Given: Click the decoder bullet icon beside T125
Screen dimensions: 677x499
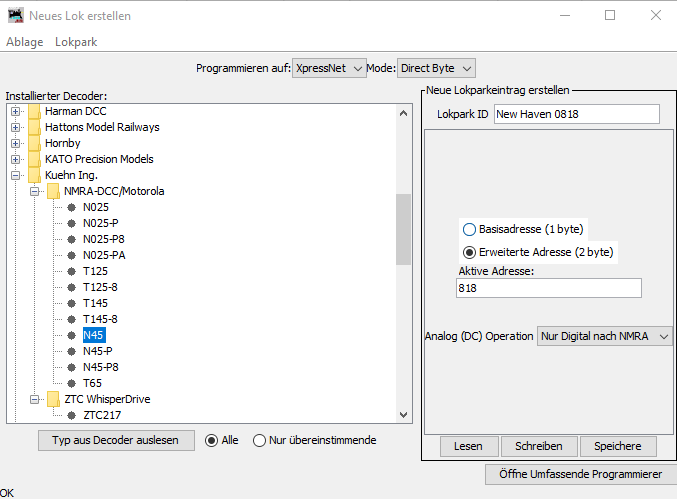Looking at the screenshot, I should pos(72,271).
